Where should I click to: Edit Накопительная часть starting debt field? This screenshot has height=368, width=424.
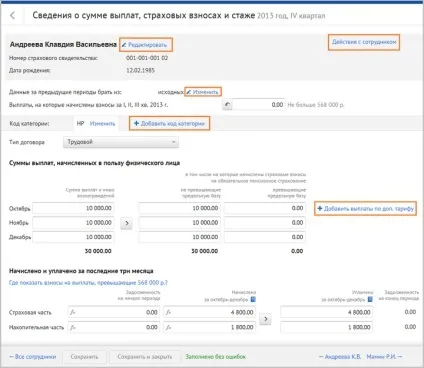114,327
